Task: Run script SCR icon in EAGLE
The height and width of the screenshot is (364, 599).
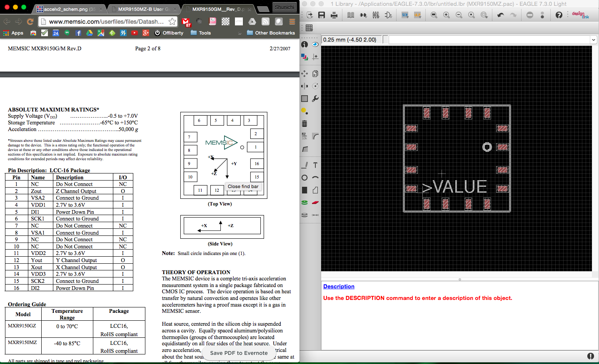Action: click(x=405, y=15)
